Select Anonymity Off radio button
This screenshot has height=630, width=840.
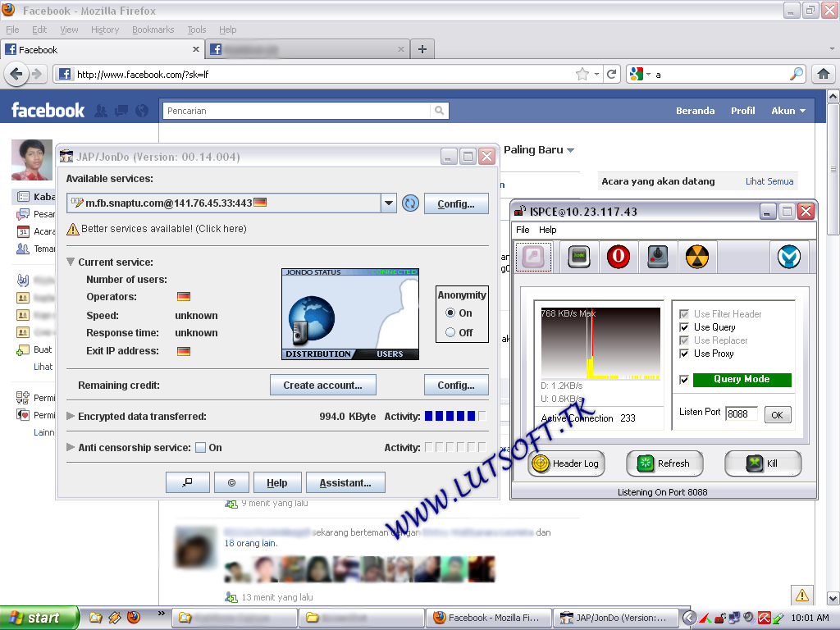coord(450,333)
